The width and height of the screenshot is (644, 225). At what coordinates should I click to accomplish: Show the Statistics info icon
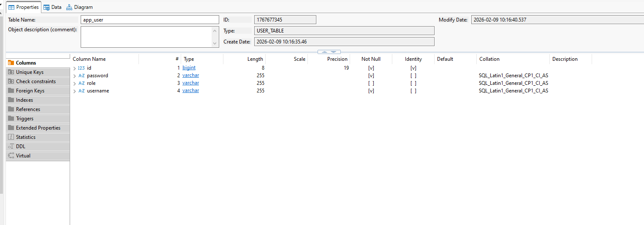tap(11, 137)
